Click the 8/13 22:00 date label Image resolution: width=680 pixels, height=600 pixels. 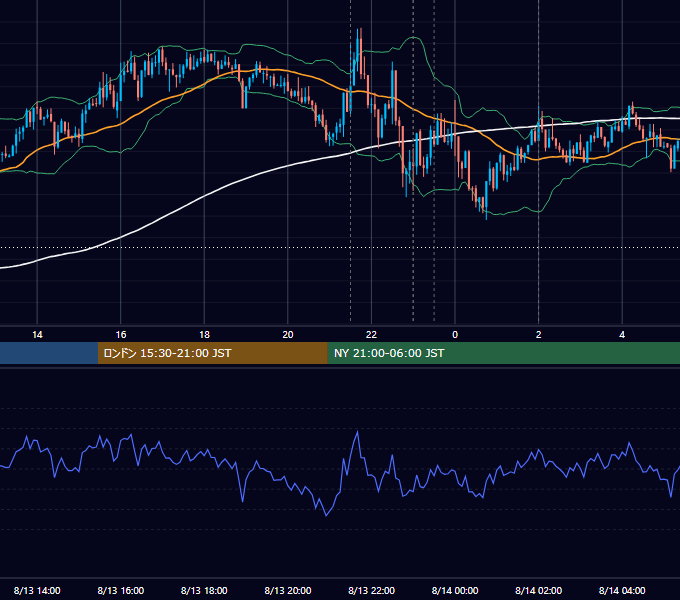click(x=372, y=590)
